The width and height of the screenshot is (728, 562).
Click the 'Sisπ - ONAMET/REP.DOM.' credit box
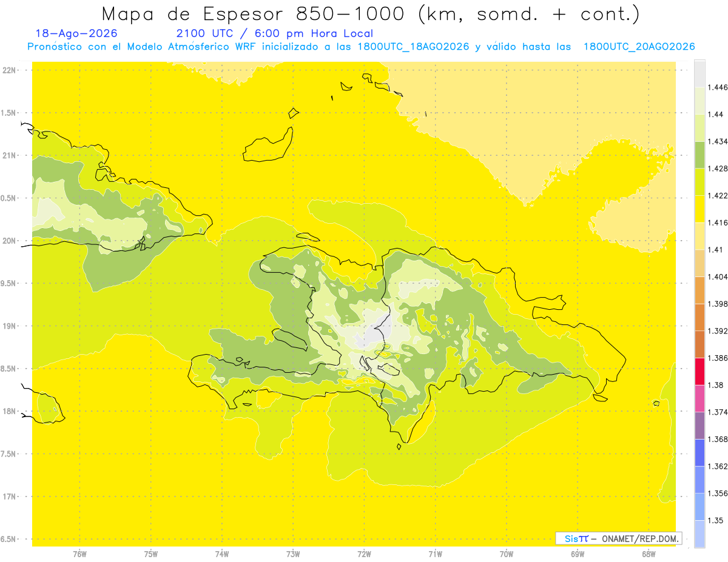[618, 538]
